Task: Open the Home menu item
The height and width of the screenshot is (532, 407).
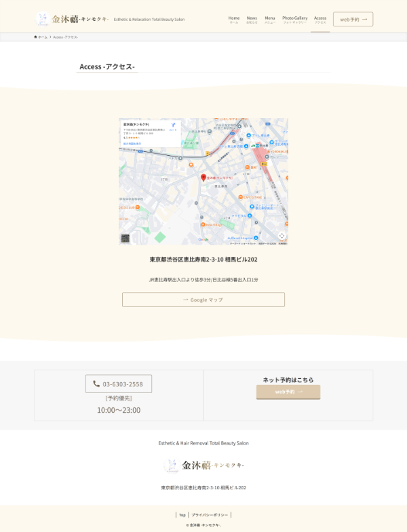Action: tap(233, 20)
